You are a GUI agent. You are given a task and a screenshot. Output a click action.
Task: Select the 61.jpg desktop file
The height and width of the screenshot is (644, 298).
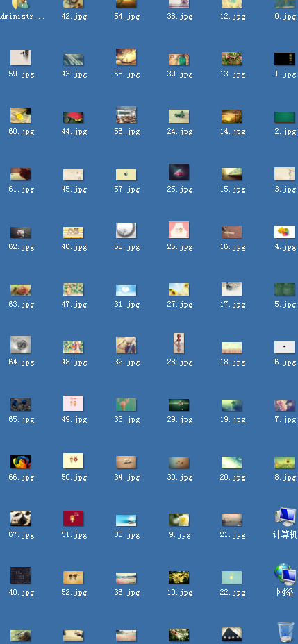(x=21, y=174)
